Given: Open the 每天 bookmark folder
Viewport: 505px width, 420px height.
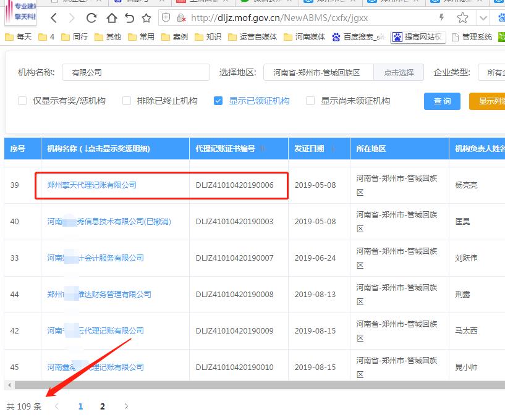Looking at the screenshot, I should (x=19, y=37).
